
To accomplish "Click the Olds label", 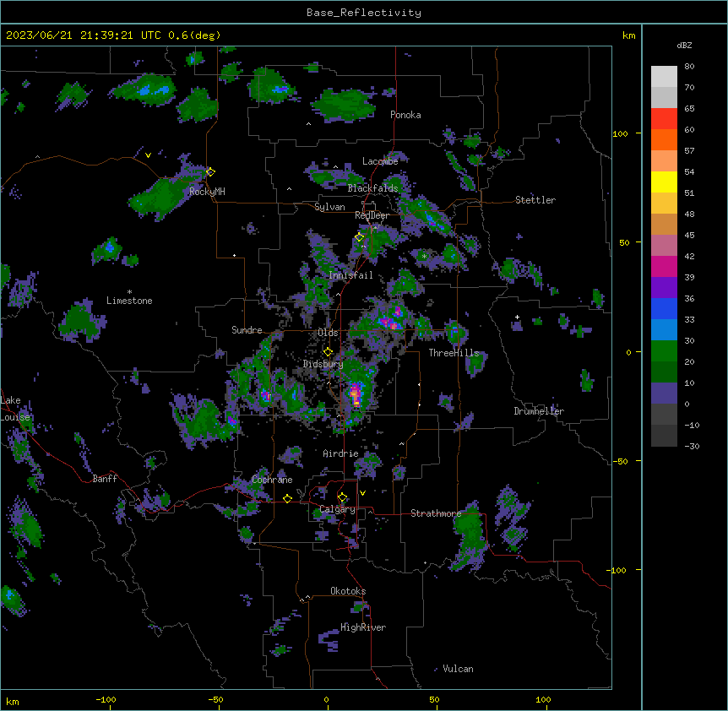I will pos(328,333).
